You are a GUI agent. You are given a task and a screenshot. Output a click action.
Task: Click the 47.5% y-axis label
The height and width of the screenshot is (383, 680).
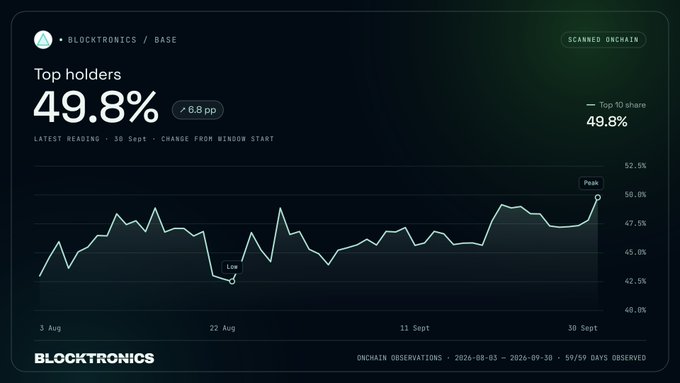click(635, 223)
